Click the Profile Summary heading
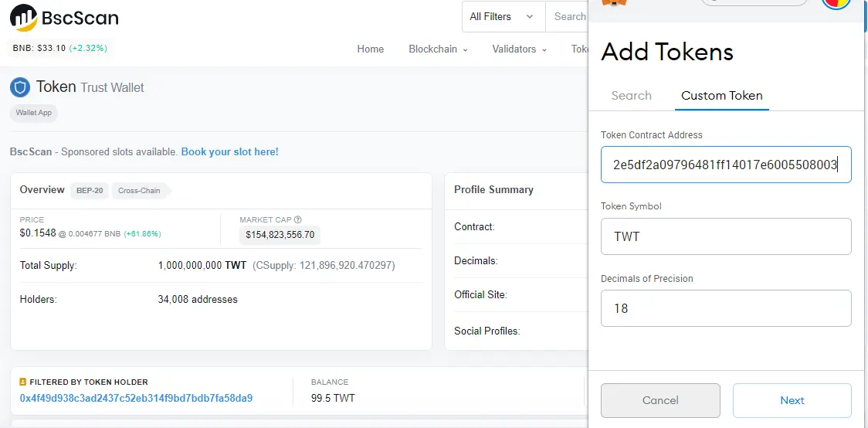Image resolution: width=868 pixels, height=428 pixels. click(493, 189)
